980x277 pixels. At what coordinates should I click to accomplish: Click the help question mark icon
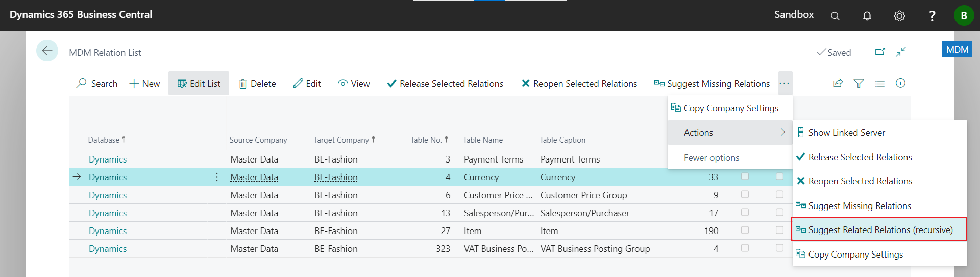pyautogui.click(x=932, y=16)
